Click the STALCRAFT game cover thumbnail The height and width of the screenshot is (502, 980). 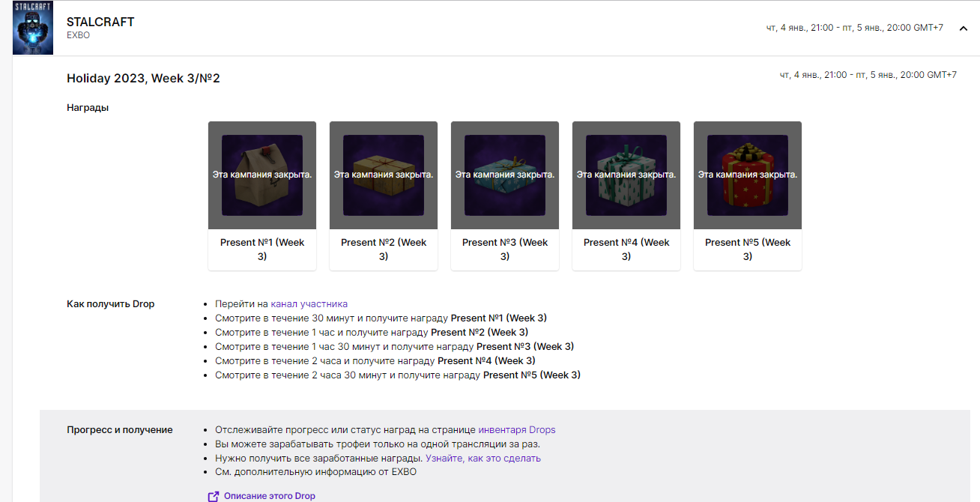coord(33,28)
